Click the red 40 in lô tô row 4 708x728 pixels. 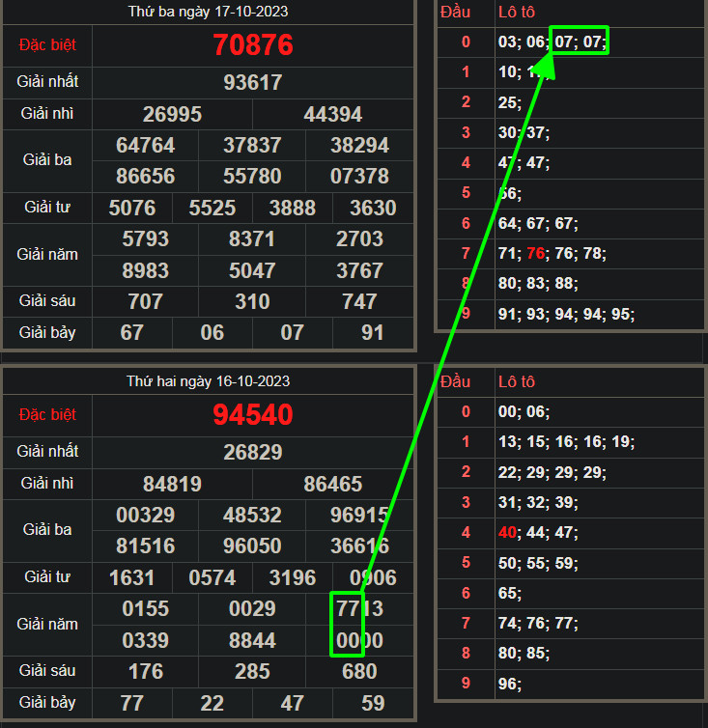pyautogui.click(x=508, y=532)
